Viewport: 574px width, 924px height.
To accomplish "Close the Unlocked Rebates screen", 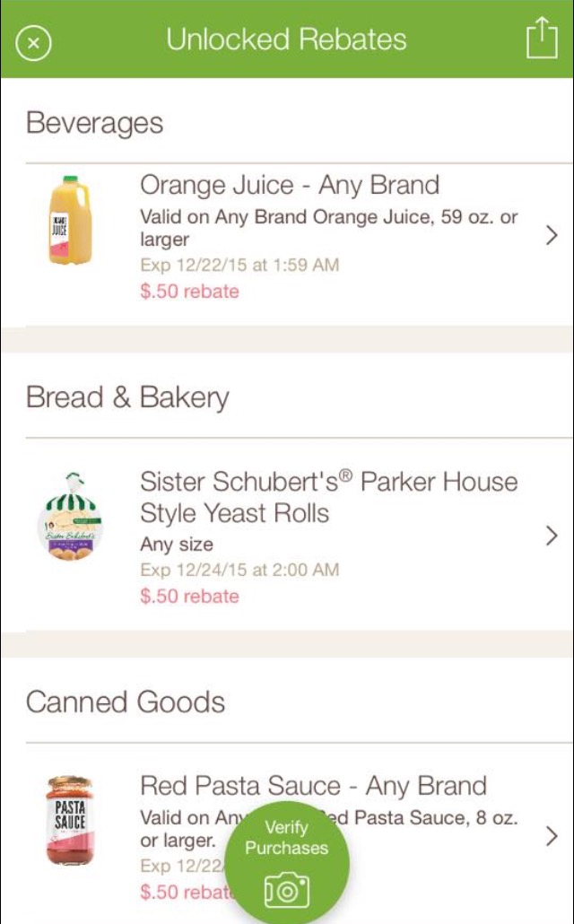I will 33,42.
